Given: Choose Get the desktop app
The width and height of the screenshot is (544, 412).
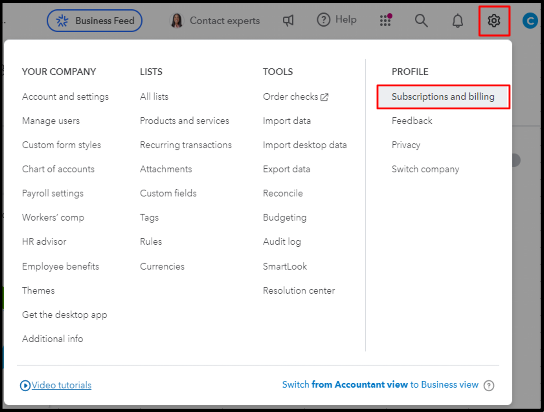Looking at the screenshot, I should tap(65, 315).
